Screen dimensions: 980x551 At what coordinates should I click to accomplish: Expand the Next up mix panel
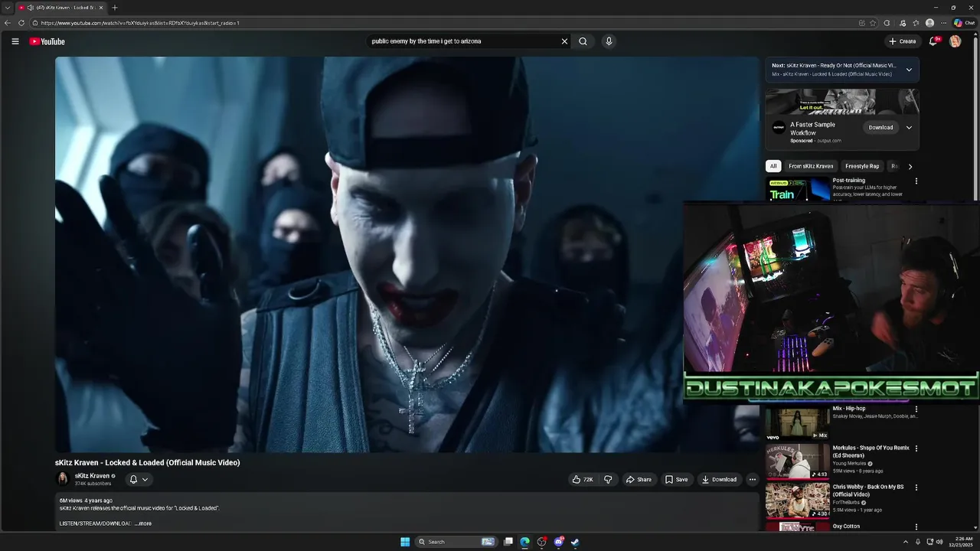click(909, 70)
